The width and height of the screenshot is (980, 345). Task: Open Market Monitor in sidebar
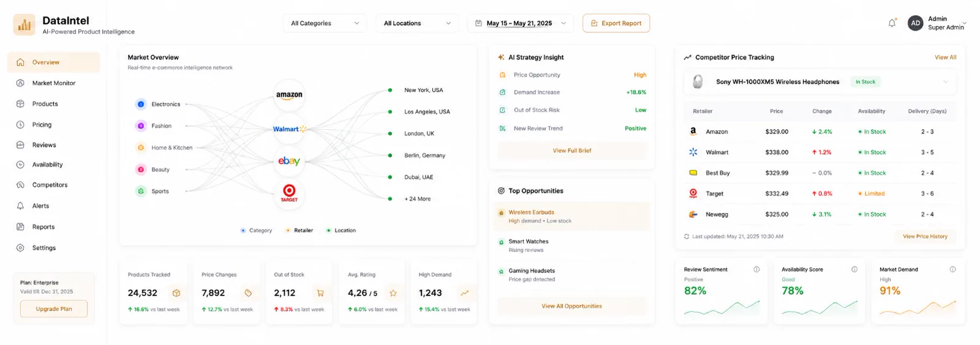tap(53, 83)
